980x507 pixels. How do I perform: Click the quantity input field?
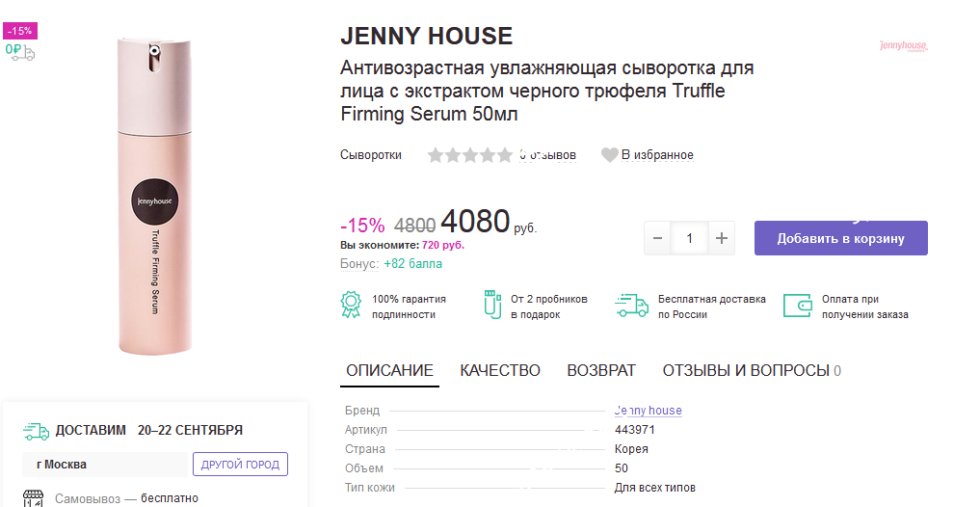[689, 238]
